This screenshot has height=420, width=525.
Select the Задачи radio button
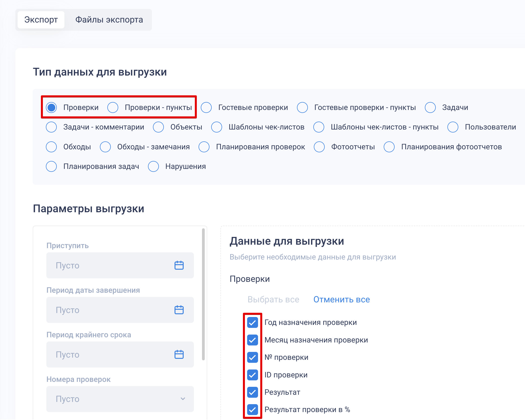click(x=430, y=107)
